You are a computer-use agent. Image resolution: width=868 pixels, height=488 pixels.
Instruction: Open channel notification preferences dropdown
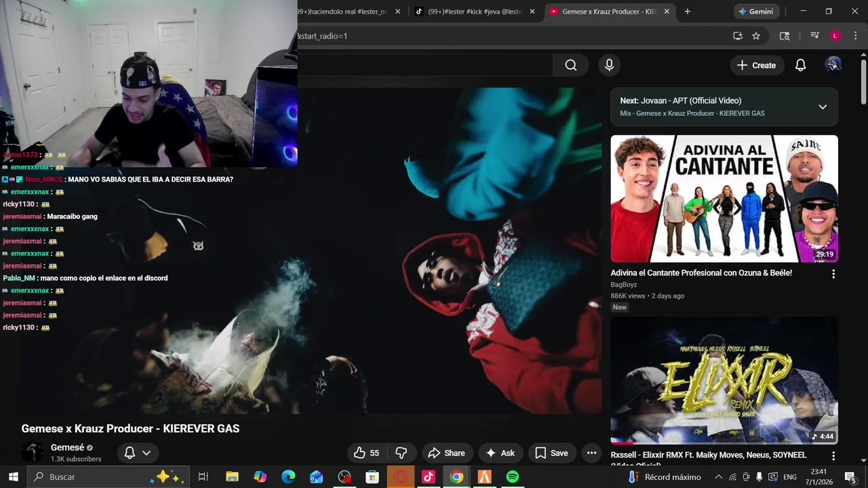138,453
